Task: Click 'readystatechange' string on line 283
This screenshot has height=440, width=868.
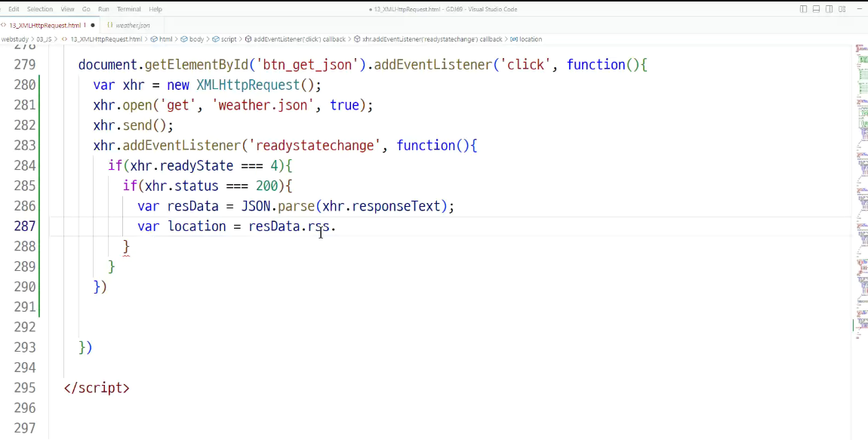Action: tap(315, 146)
